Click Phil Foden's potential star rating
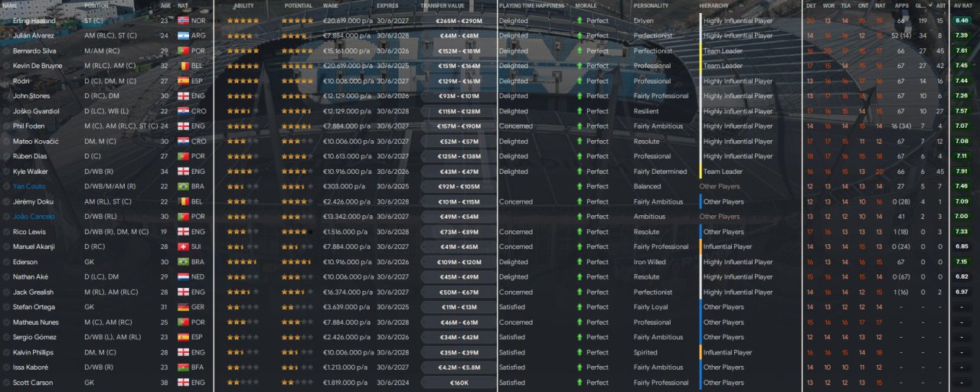The height and width of the screenshot is (392, 980). pyautogui.click(x=297, y=126)
